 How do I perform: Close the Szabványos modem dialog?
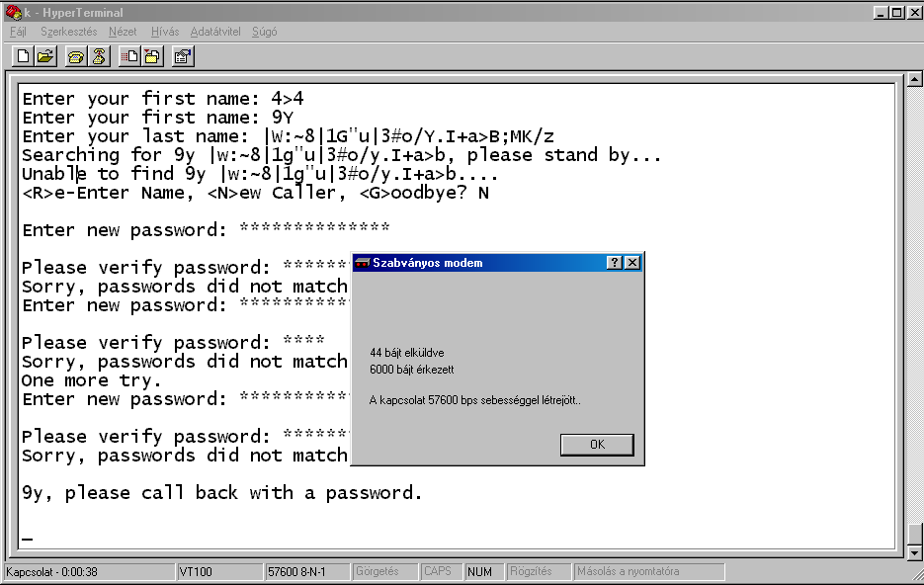[632, 262]
